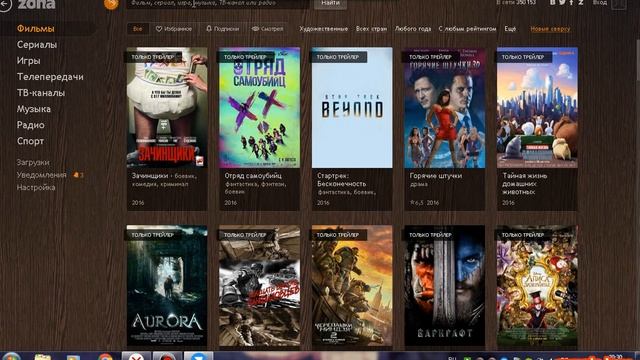Expand the Любого года year filter
The image size is (640, 360).
[x=413, y=29]
